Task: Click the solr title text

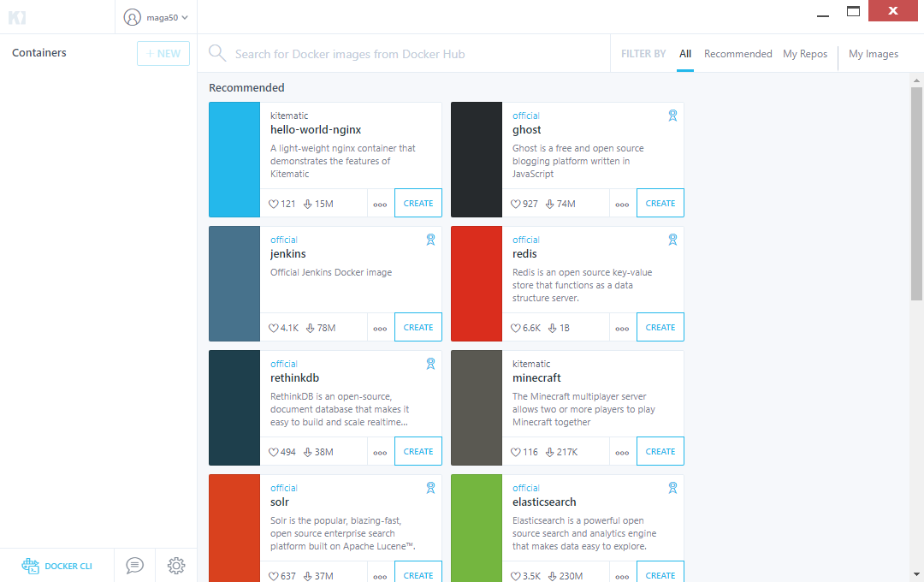Action: click(279, 502)
